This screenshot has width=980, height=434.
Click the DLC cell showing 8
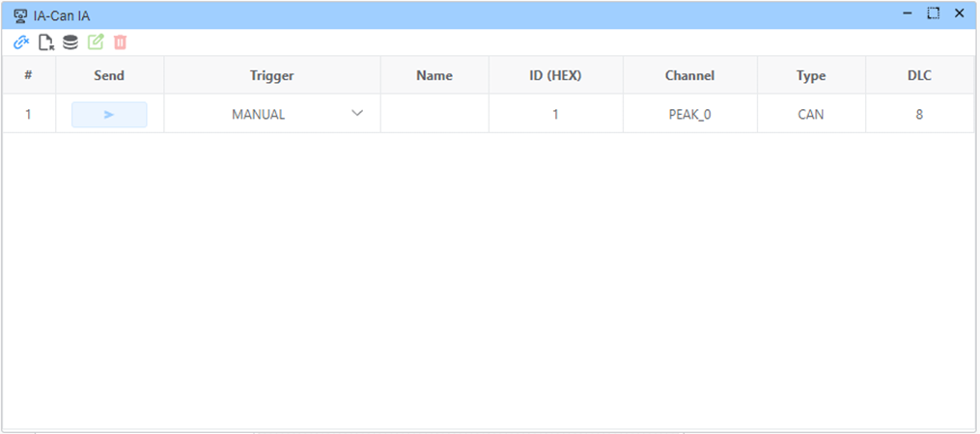[x=919, y=114]
